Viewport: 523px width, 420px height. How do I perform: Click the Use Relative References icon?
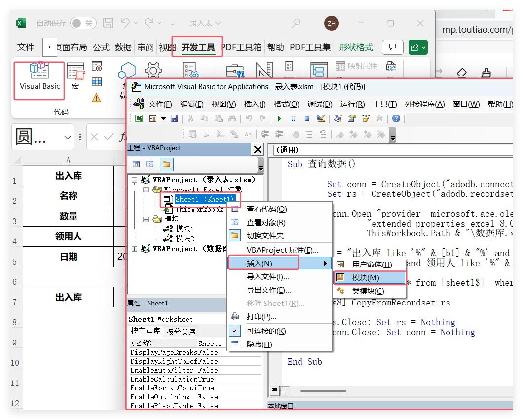click(x=97, y=82)
